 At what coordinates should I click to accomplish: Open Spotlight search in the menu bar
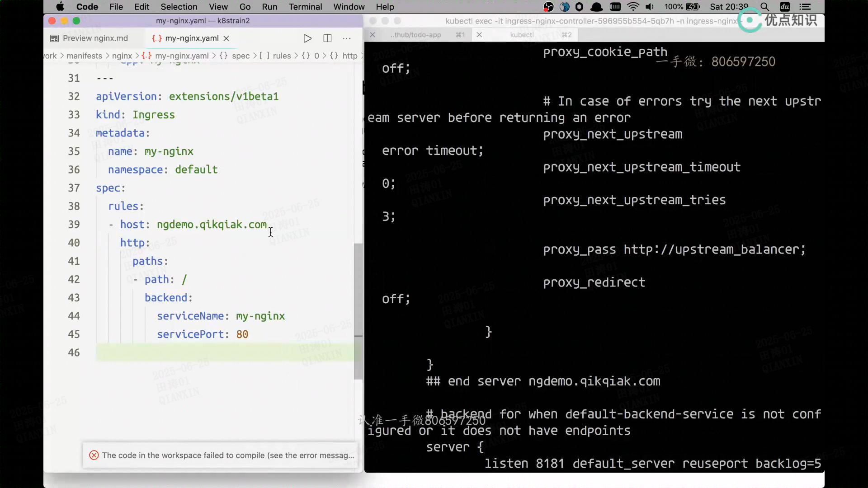click(x=764, y=7)
